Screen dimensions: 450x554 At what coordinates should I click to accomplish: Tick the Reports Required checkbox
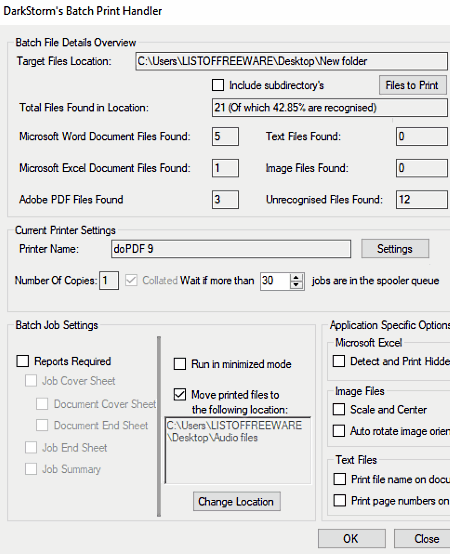point(23,361)
